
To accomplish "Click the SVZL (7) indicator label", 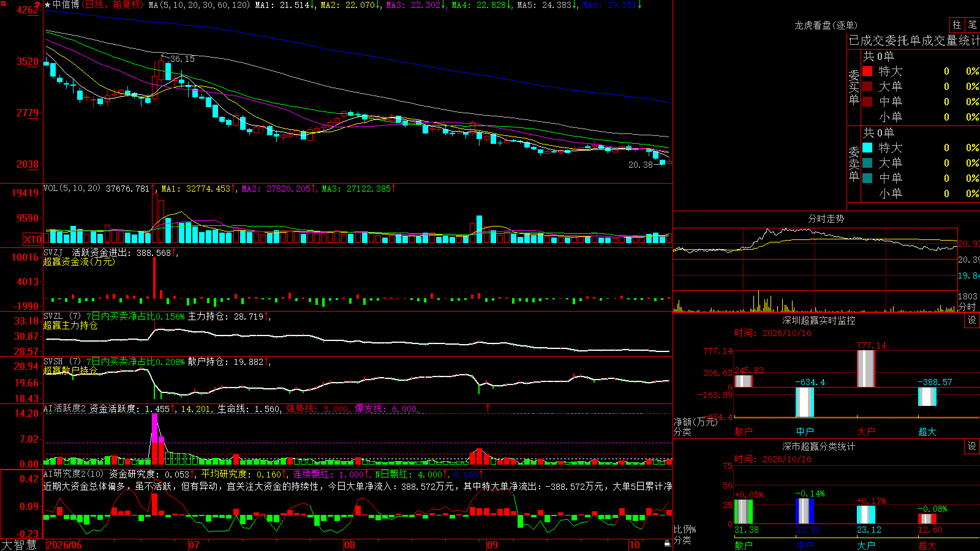I will tap(62, 317).
